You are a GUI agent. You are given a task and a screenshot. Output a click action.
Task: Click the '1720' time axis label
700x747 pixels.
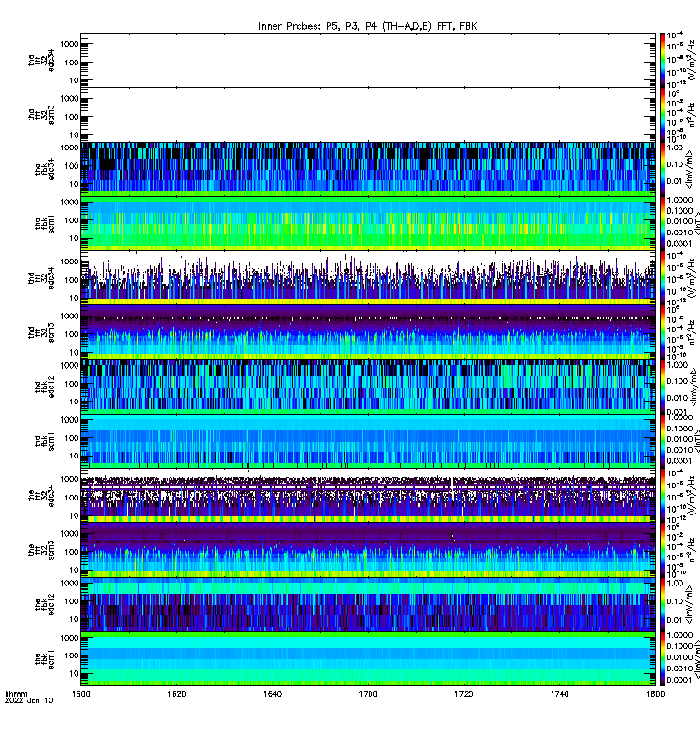click(464, 694)
